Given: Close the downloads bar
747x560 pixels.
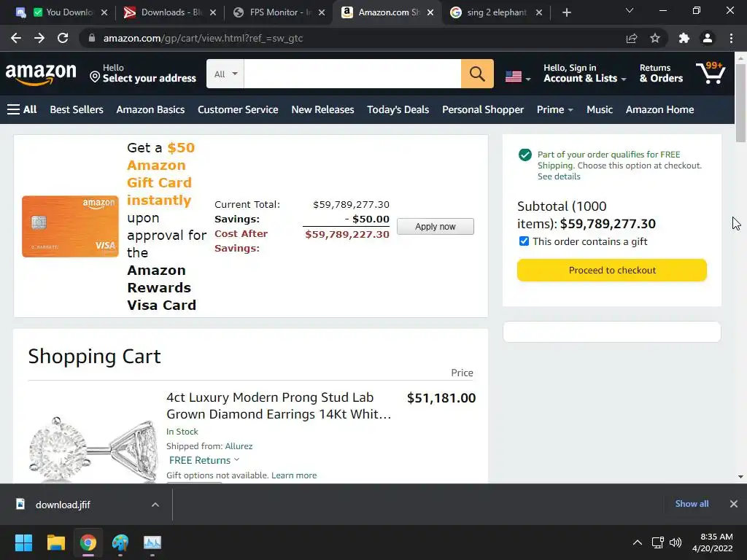Looking at the screenshot, I should point(734,504).
